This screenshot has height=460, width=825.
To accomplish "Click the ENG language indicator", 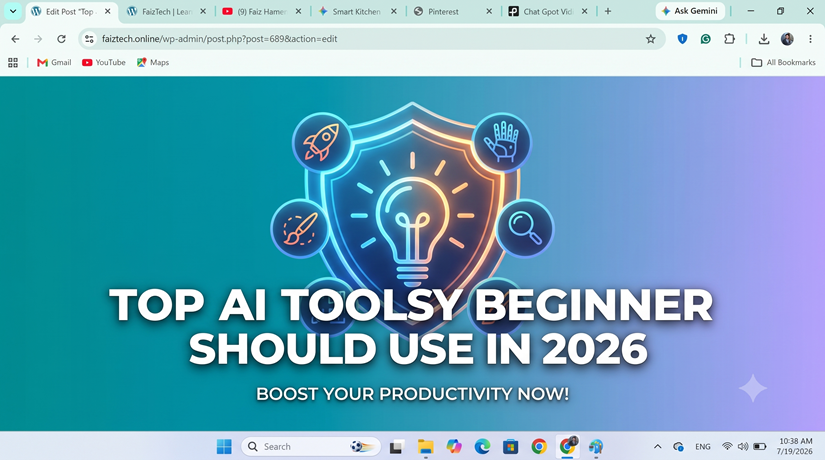I will pyautogui.click(x=702, y=447).
